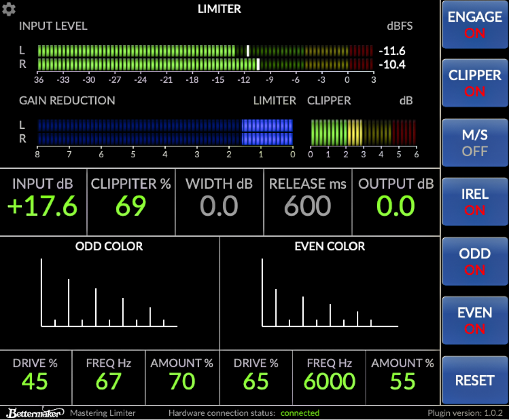The width and height of the screenshot is (509, 420).
Task: Select the INPUT dB value +17.6
Action: click(43, 206)
